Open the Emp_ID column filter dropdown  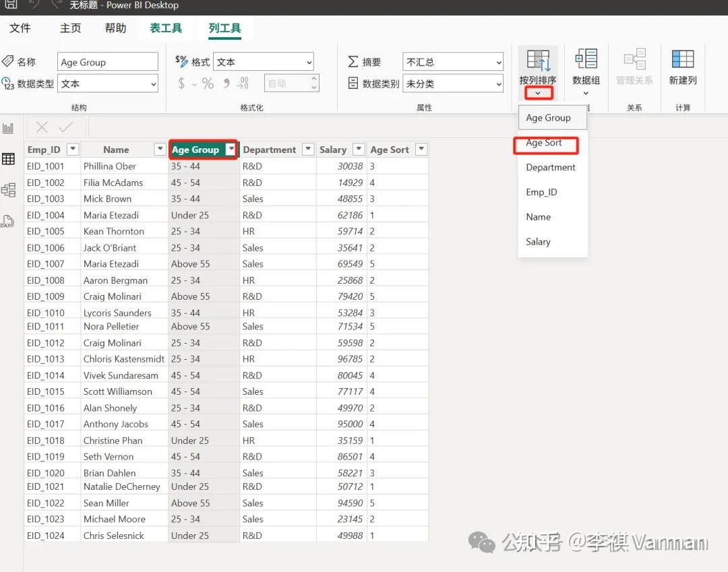point(73,150)
